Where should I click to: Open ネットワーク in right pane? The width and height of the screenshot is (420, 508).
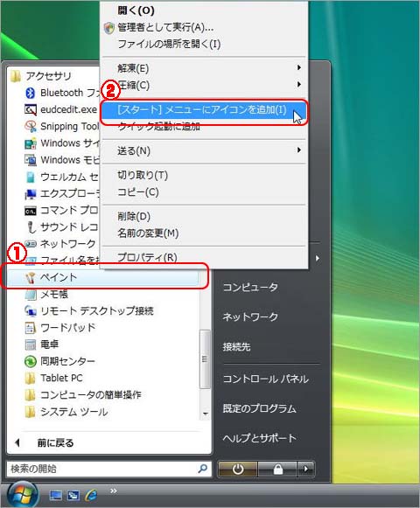coord(250,317)
